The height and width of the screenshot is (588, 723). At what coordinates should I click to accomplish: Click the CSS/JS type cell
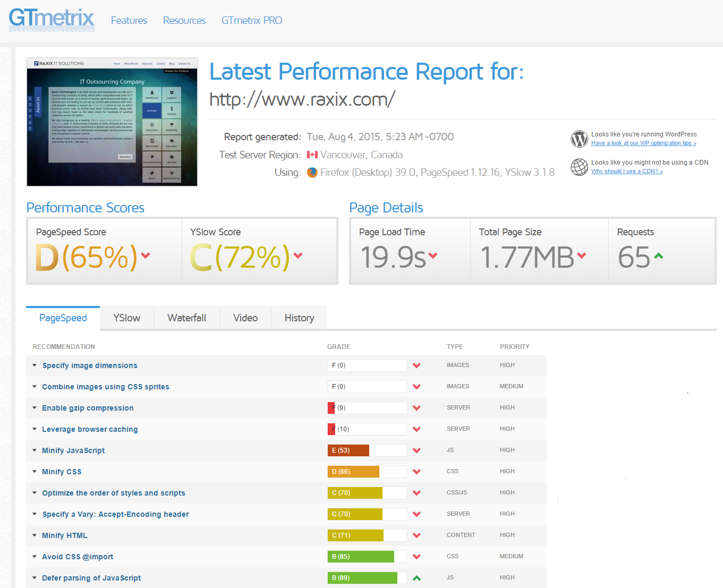(x=457, y=493)
